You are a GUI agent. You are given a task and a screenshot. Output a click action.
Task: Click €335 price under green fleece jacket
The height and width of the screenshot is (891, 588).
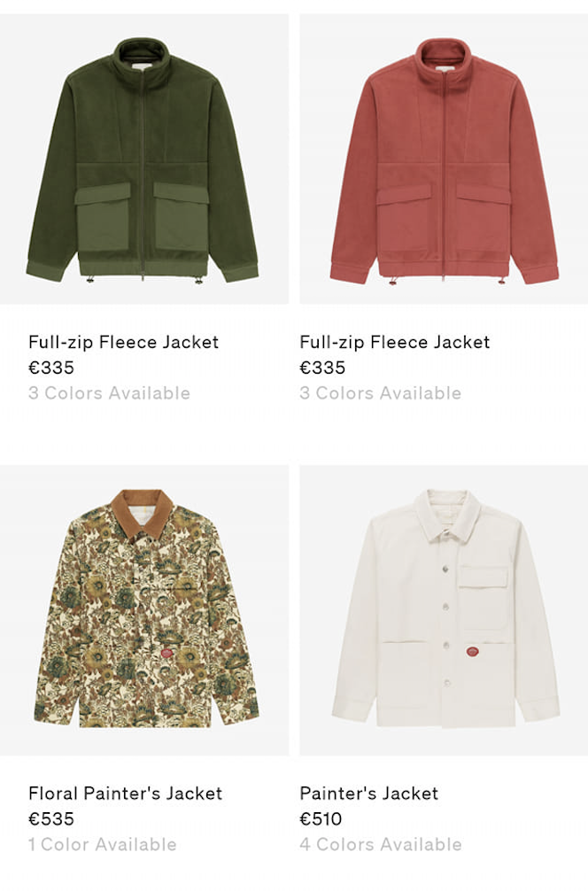pos(51,368)
